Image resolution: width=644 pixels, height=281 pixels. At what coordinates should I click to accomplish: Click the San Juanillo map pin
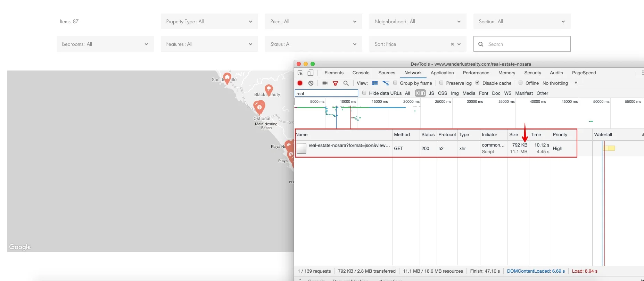[227, 78]
